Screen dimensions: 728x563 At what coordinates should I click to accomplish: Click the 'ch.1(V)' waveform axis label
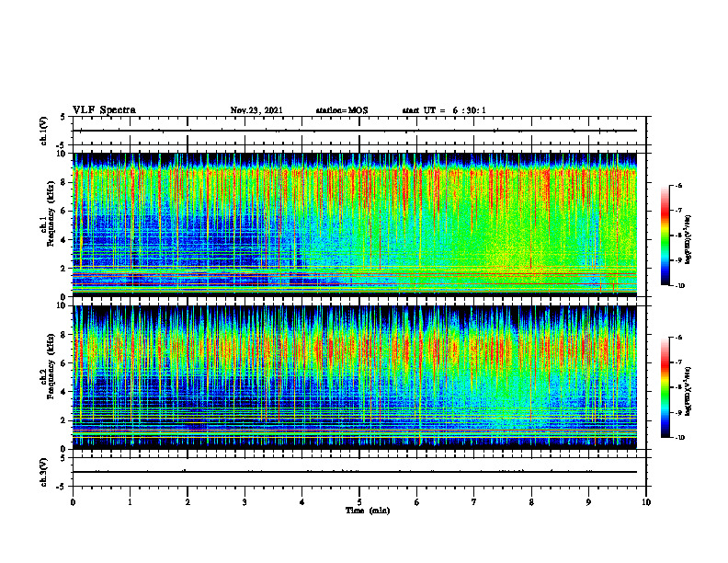click(x=43, y=131)
